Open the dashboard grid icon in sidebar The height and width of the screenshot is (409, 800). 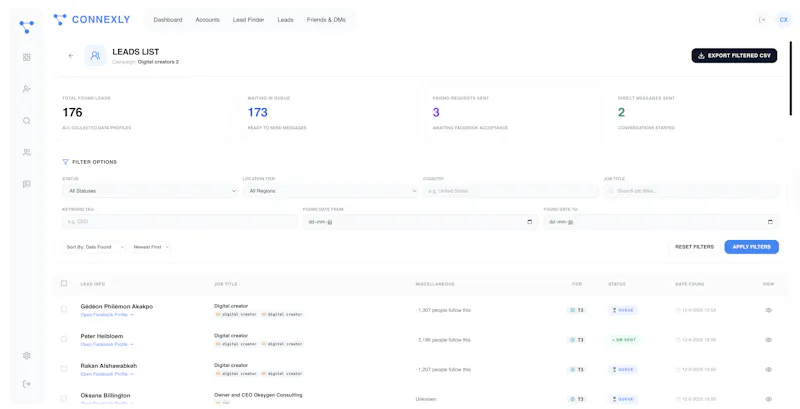pos(27,57)
